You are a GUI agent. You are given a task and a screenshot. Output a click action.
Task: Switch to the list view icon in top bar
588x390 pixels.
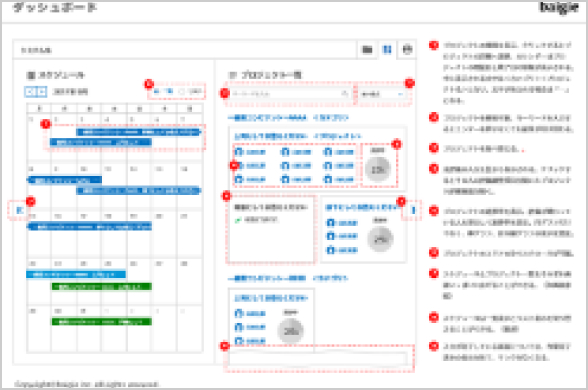pos(367,50)
